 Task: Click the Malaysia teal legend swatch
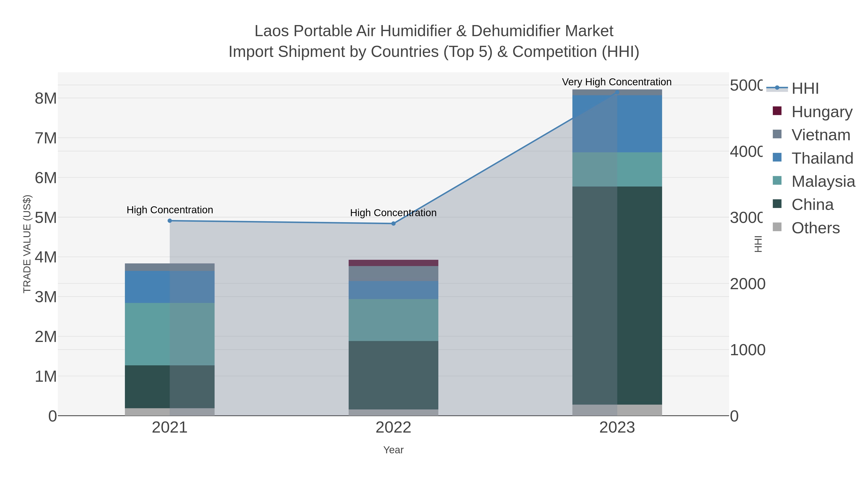point(777,180)
